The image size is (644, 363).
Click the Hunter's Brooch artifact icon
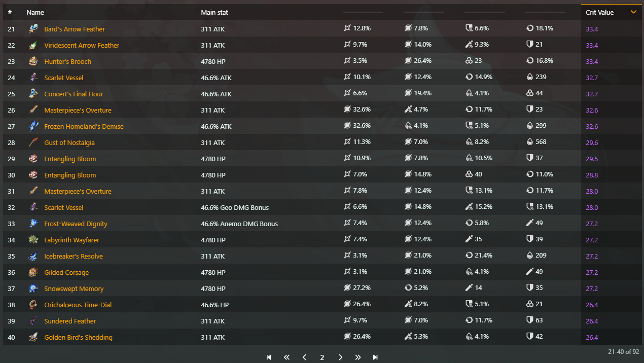tap(33, 61)
